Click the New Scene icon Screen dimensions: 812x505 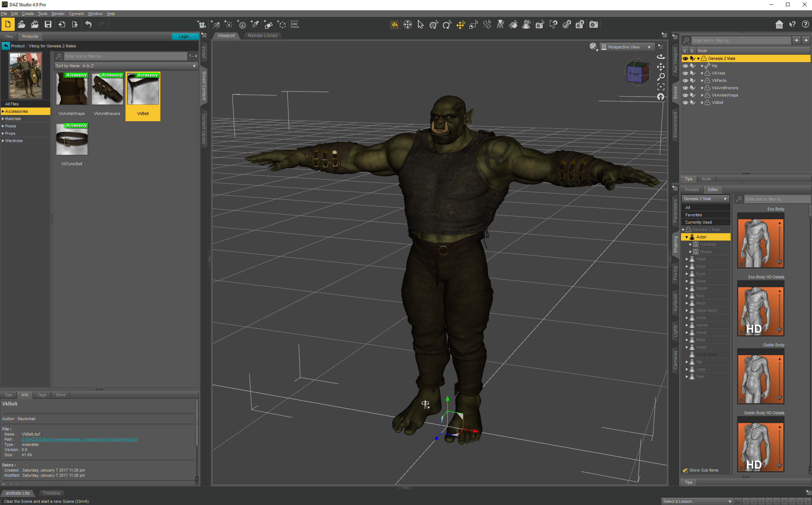8,25
